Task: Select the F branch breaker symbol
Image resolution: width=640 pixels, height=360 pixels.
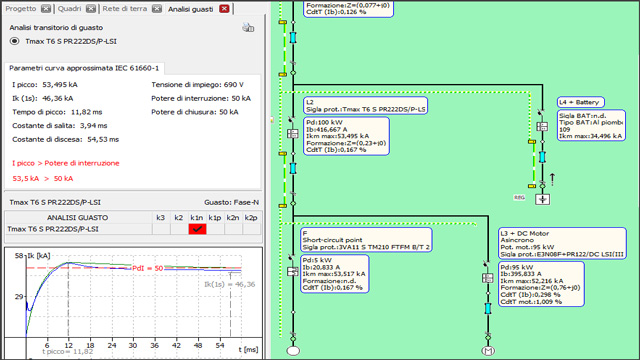Action: tap(293, 271)
